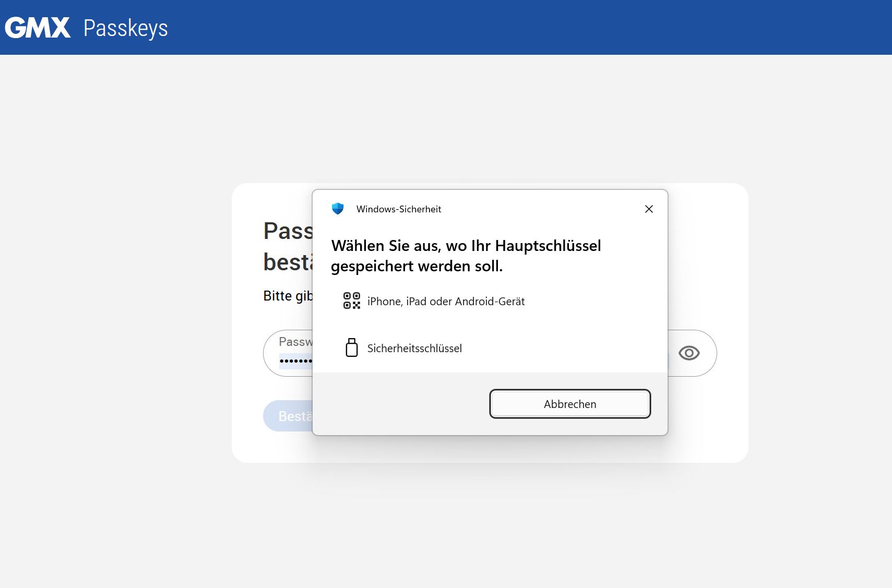Viewport: 892px width, 588px height.
Task: Click the GMX logo in the header
Action: click(x=38, y=28)
